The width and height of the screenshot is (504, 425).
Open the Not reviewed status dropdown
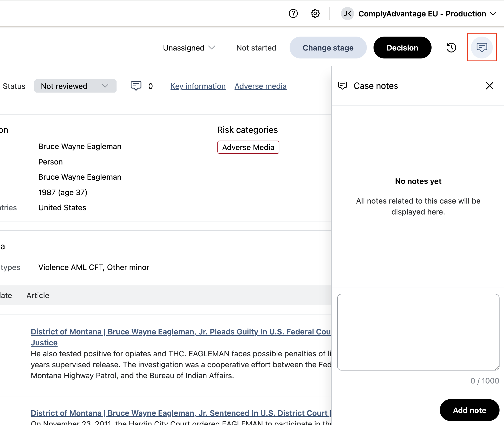(75, 86)
